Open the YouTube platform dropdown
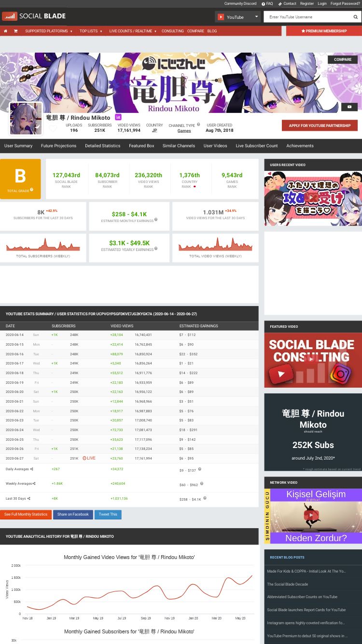 pyautogui.click(x=237, y=17)
